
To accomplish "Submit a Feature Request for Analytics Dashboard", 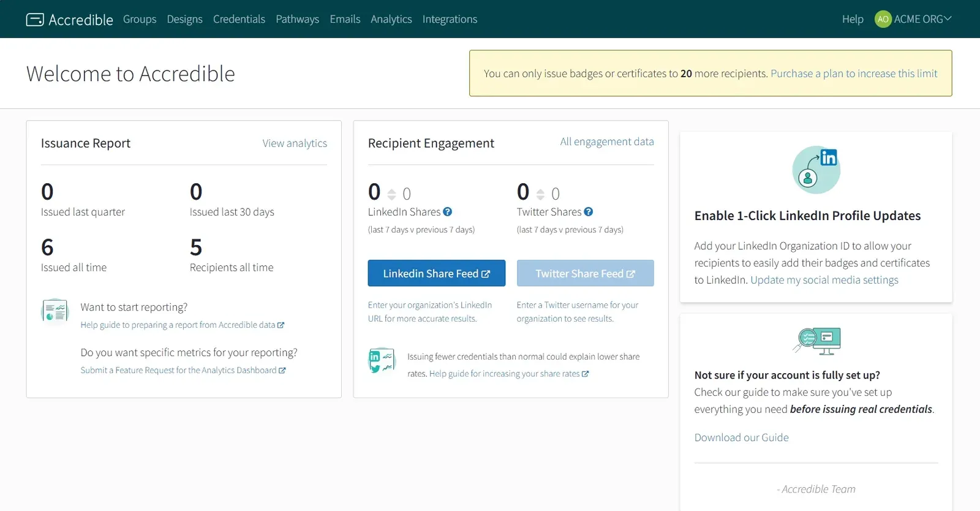I will pos(183,370).
